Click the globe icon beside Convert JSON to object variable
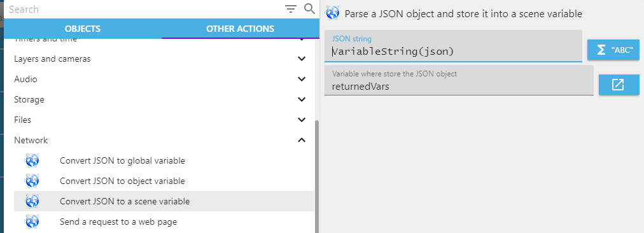This screenshot has width=644, height=233. tap(32, 181)
